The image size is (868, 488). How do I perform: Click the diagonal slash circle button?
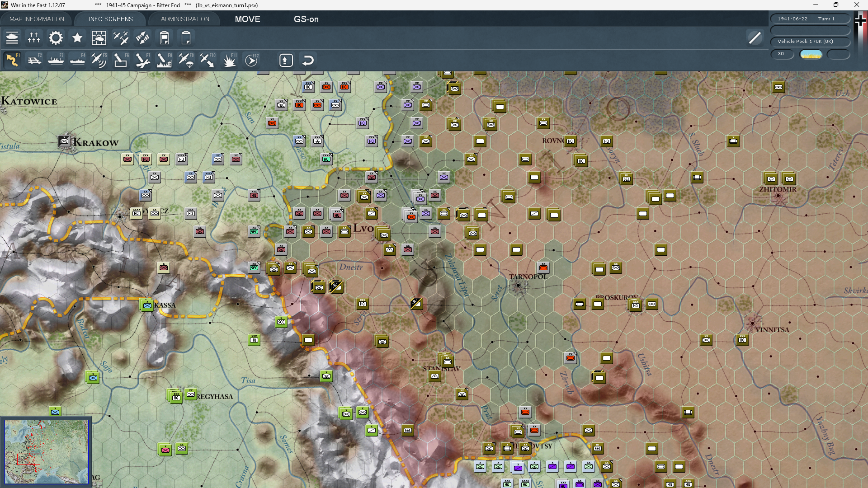(755, 38)
